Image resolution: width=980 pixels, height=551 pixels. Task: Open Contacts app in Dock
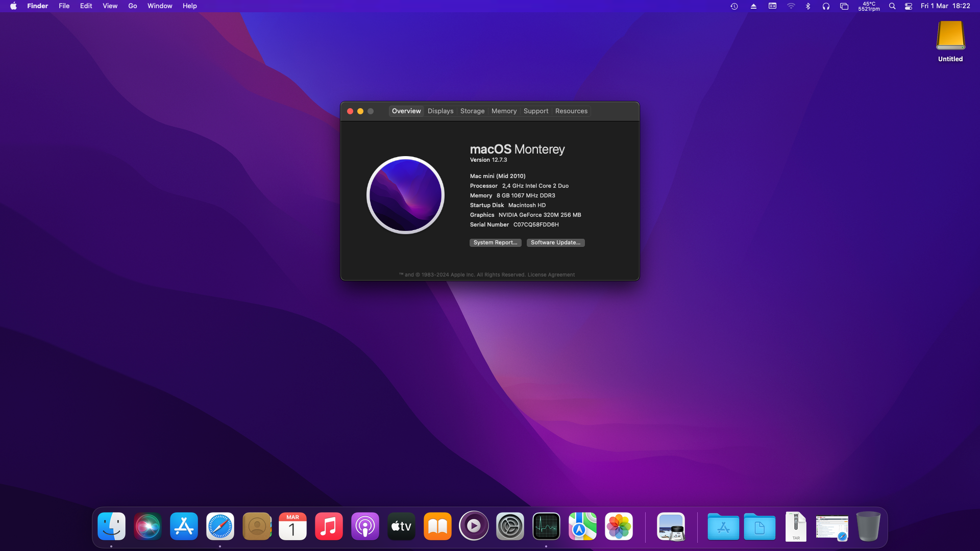pyautogui.click(x=257, y=526)
